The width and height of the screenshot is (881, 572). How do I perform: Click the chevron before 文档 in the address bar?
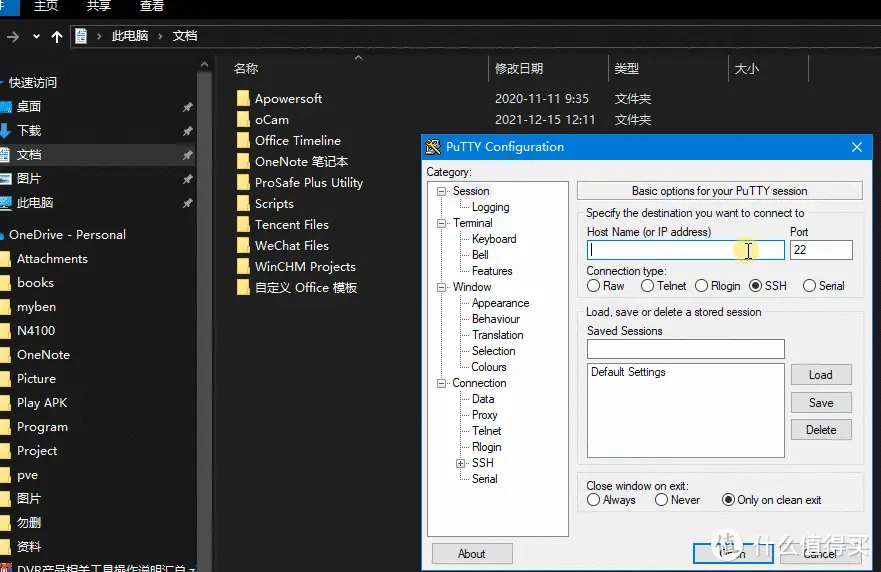pyautogui.click(x=160, y=36)
